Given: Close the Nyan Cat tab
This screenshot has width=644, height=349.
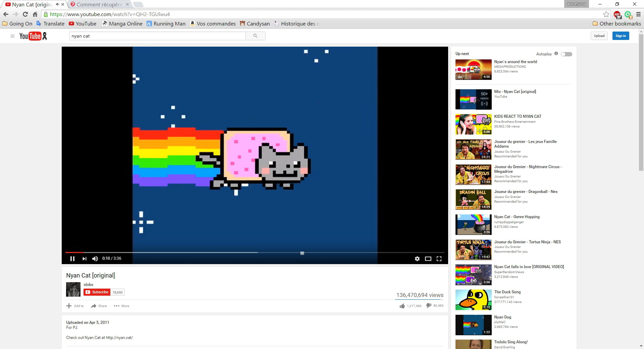Looking at the screenshot, I should (x=63, y=4).
